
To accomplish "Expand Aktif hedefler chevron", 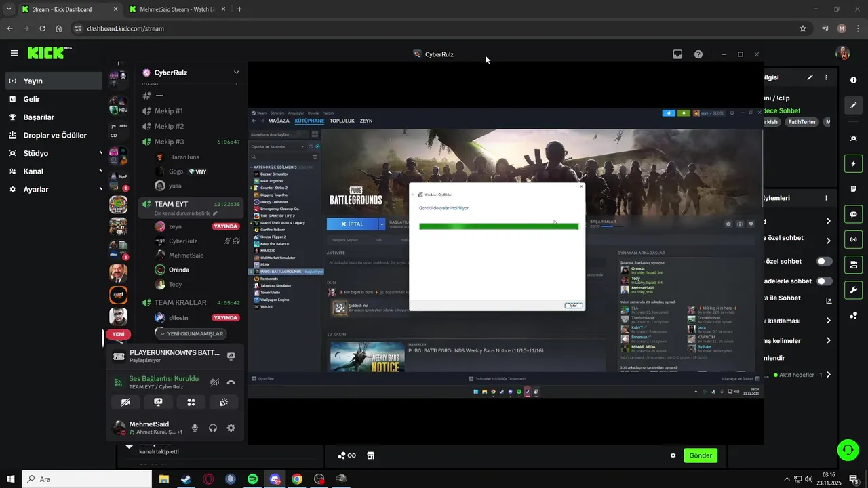I will click(x=828, y=375).
